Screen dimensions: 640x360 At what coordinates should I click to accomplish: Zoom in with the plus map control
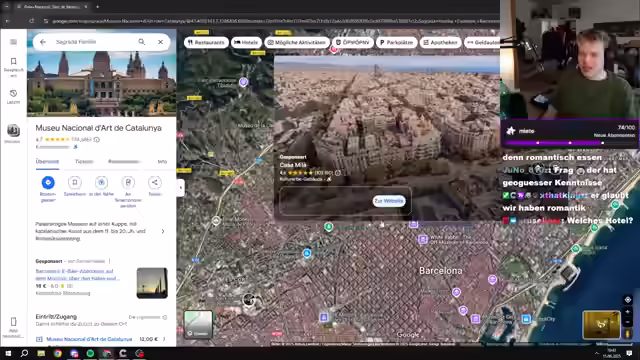[628, 312]
